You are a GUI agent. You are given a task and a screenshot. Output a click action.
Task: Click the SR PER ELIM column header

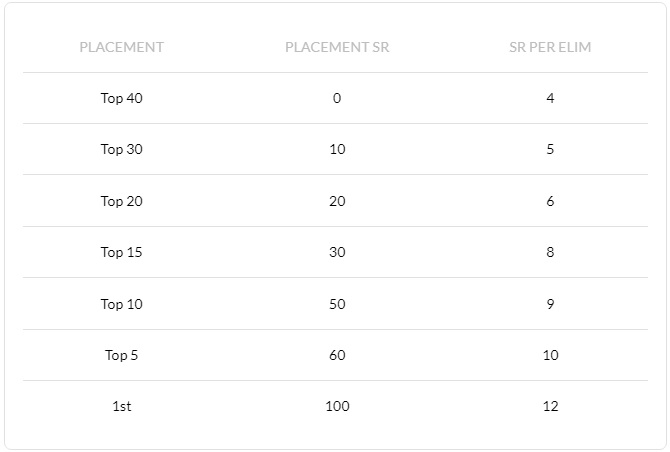pyautogui.click(x=550, y=47)
